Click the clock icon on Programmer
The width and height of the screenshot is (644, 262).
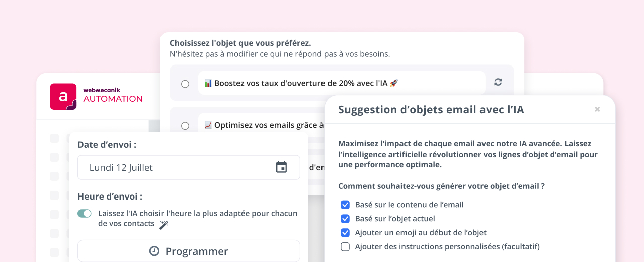click(154, 251)
